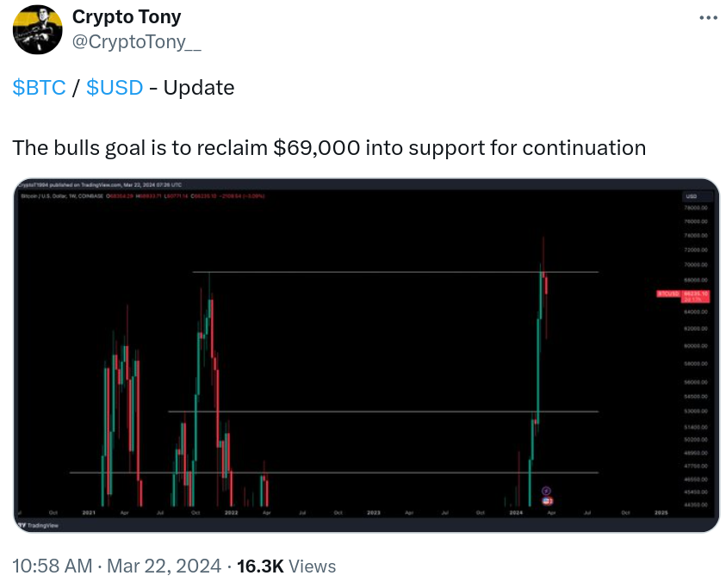Screen dimensions: 726x588
Task: Click the purple lightning event icon on chart
Action: pyautogui.click(x=546, y=491)
